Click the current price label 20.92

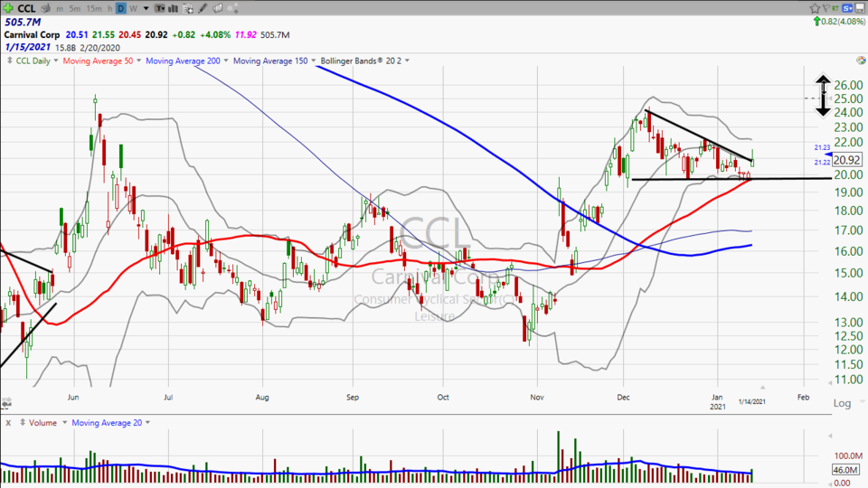coord(847,160)
